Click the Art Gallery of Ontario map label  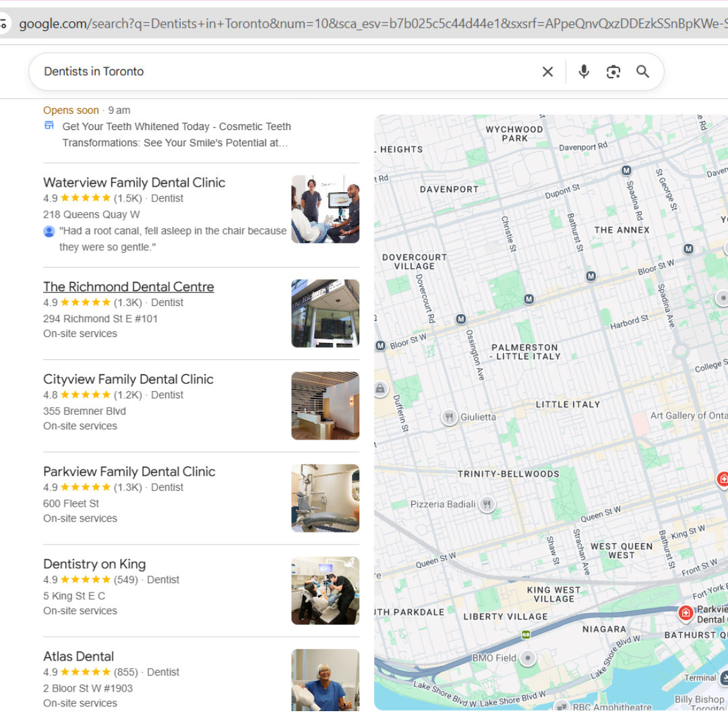(x=688, y=415)
